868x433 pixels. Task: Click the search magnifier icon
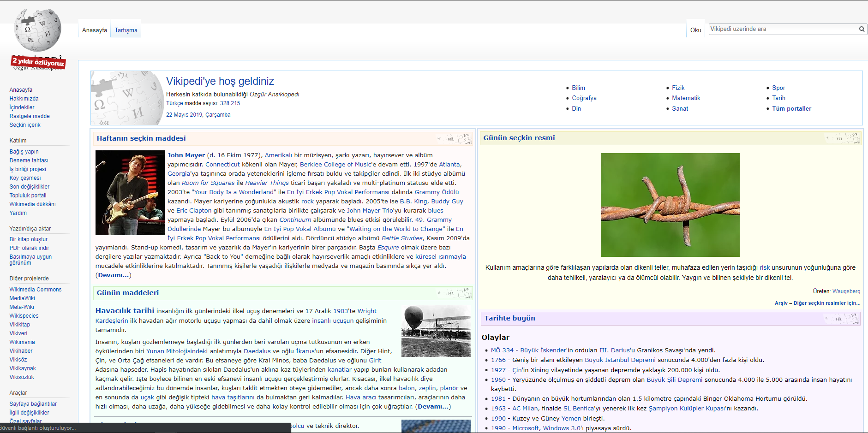click(x=862, y=29)
